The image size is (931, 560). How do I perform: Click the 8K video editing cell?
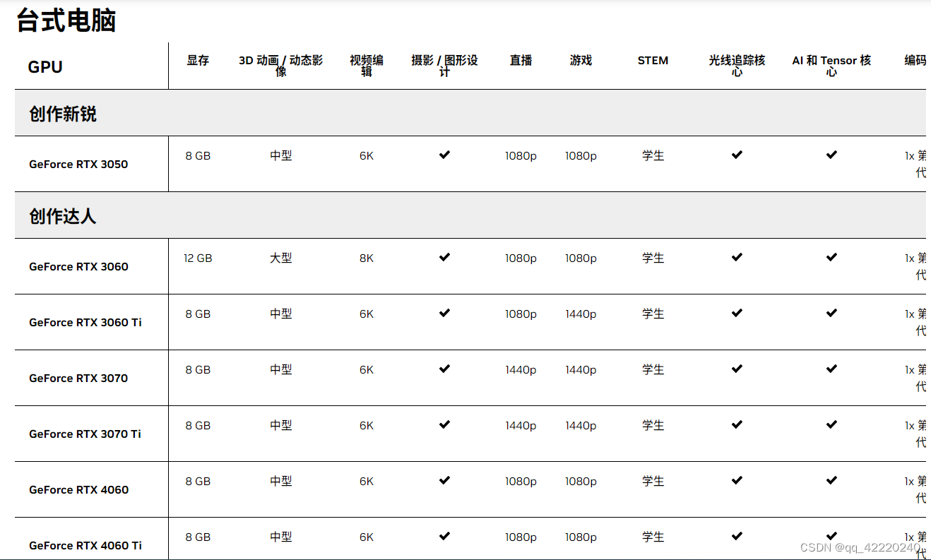tap(367, 258)
